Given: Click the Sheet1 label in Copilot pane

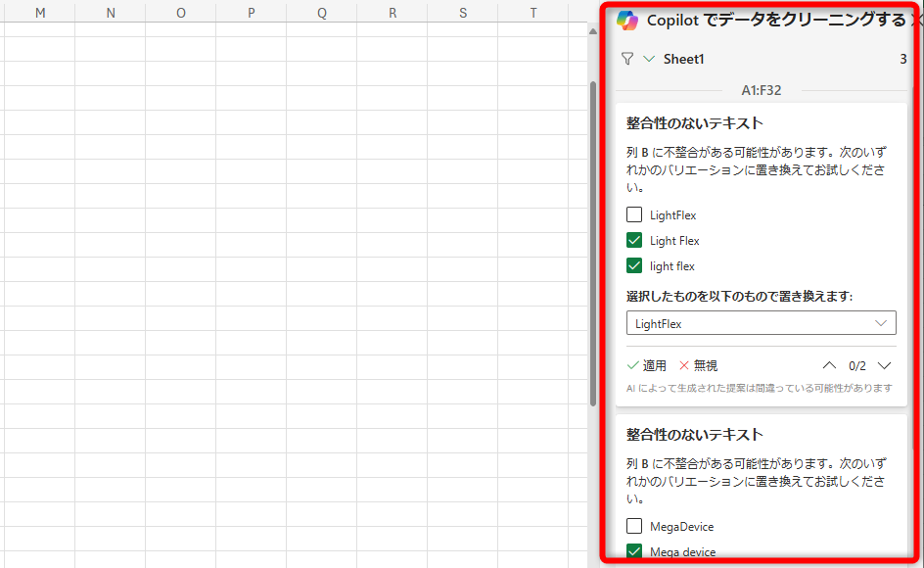Looking at the screenshot, I should pos(683,59).
